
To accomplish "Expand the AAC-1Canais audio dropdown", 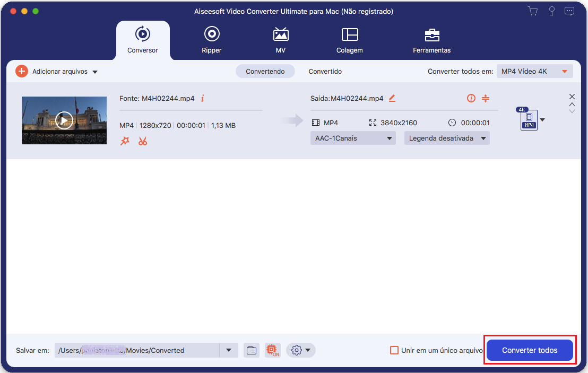I will coord(353,138).
